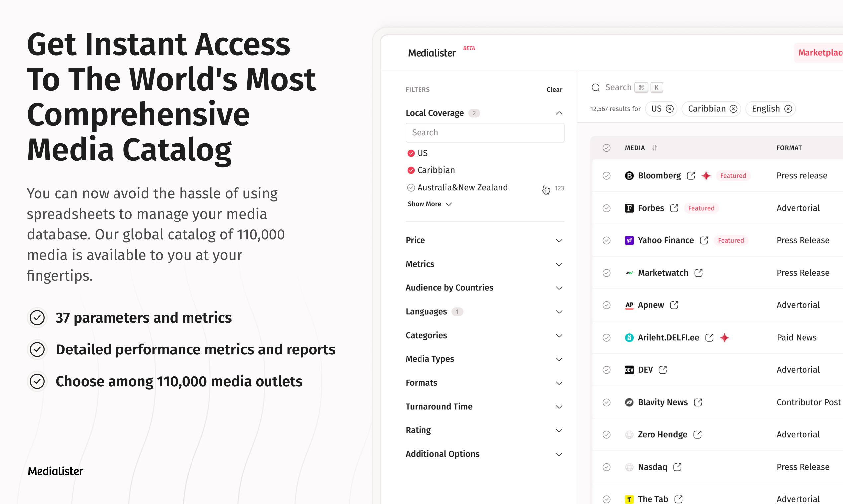Image resolution: width=843 pixels, height=504 pixels.
Task: Expand the Price filter
Action: point(559,241)
